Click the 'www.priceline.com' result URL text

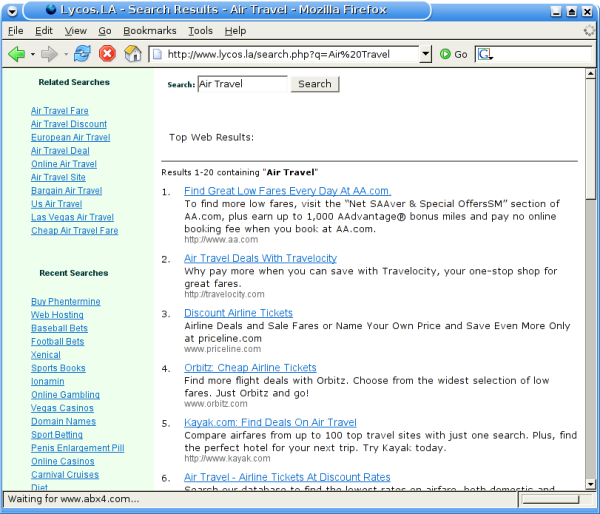click(222, 349)
